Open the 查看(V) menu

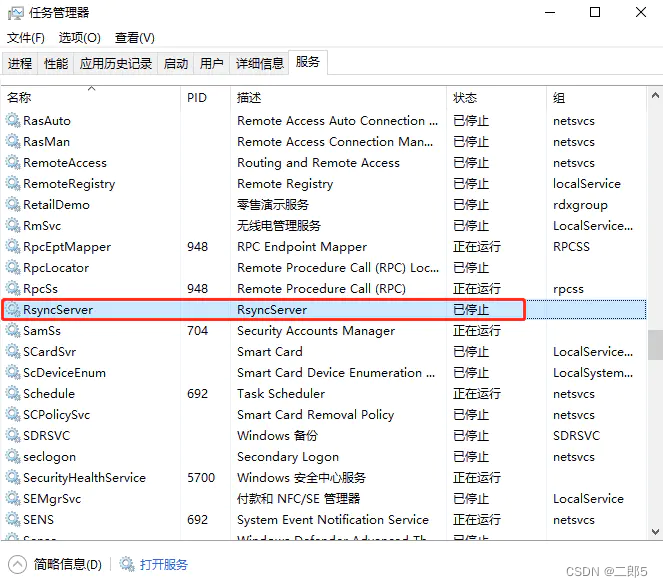pyautogui.click(x=135, y=38)
